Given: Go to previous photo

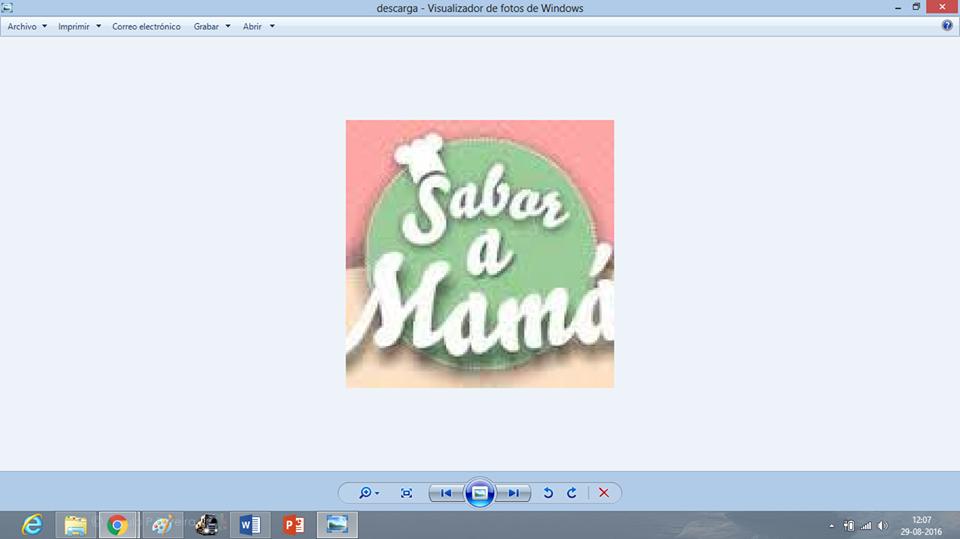Looking at the screenshot, I should pos(446,493).
